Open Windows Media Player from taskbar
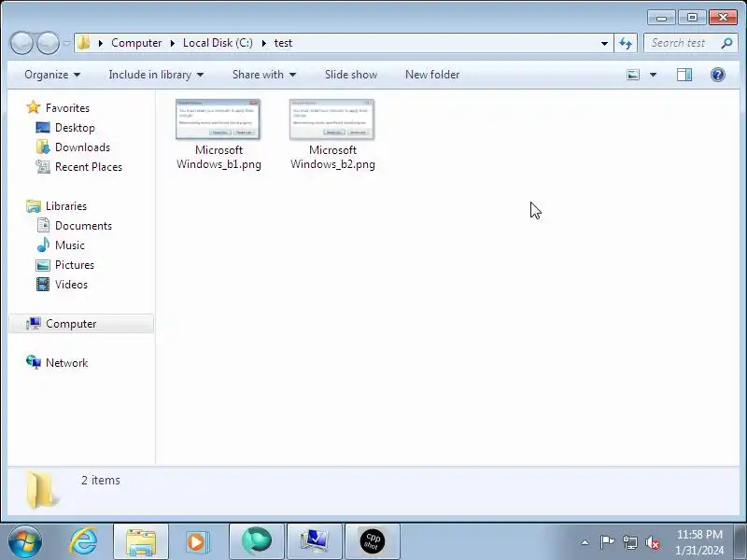This screenshot has height=560, width=747. 198,542
